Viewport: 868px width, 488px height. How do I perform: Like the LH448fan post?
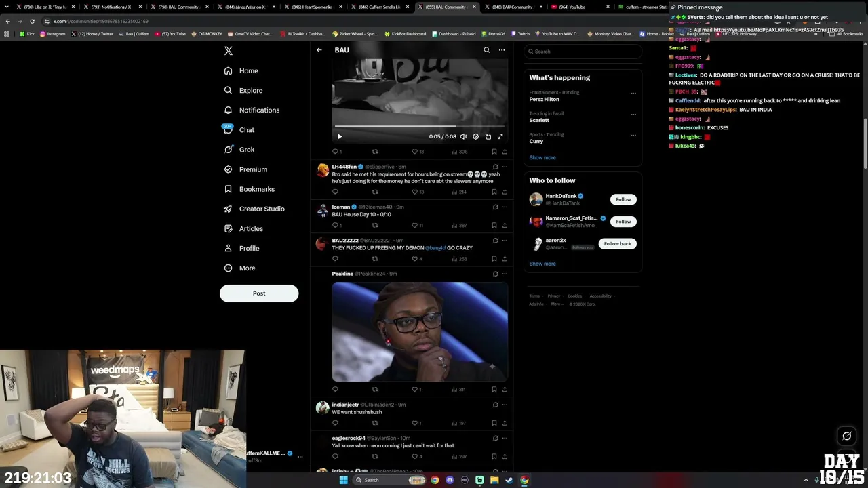[415, 192]
